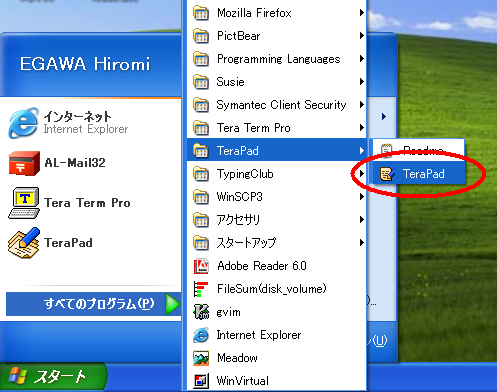Choose Adobe Reader 6.0 in the programs menu

(x=277, y=266)
